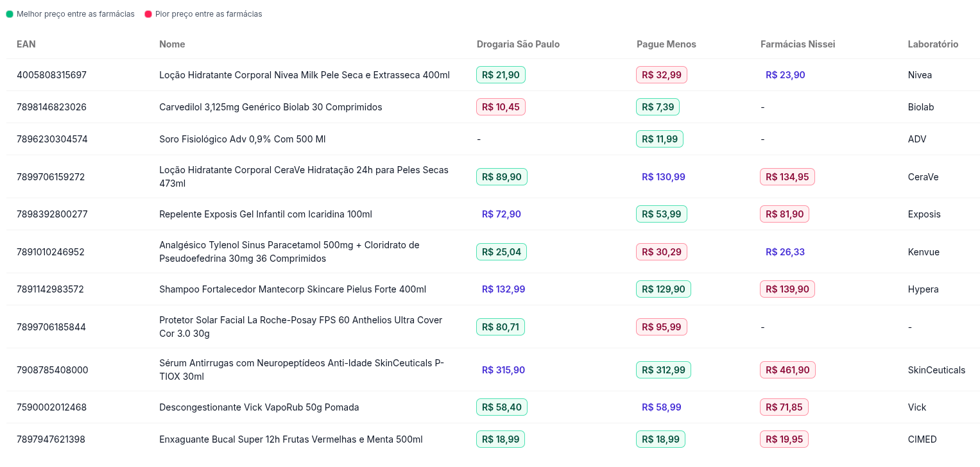This screenshot has height=467, width=980.
Task: Click the R$ 130,99 Pague Menos price
Action: (x=664, y=177)
